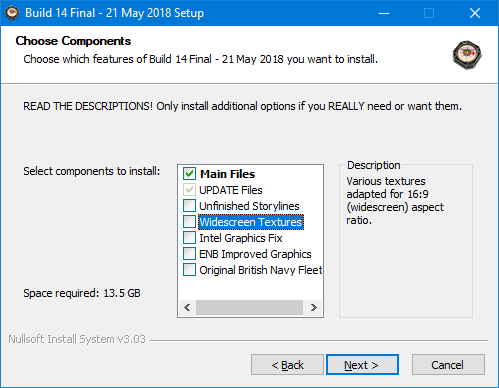Click the left scroll arrow of components list
Image resolution: width=499 pixels, height=388 pixels.
(x=187, y=307)
